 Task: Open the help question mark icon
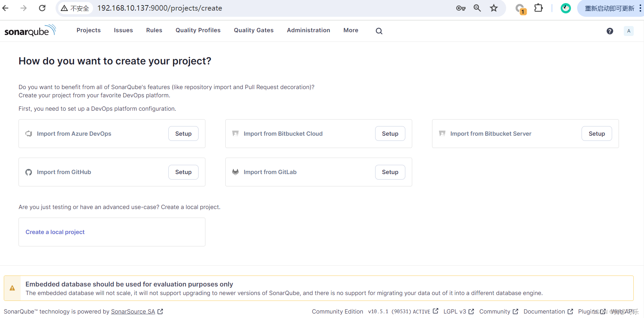tap(610, 31)
